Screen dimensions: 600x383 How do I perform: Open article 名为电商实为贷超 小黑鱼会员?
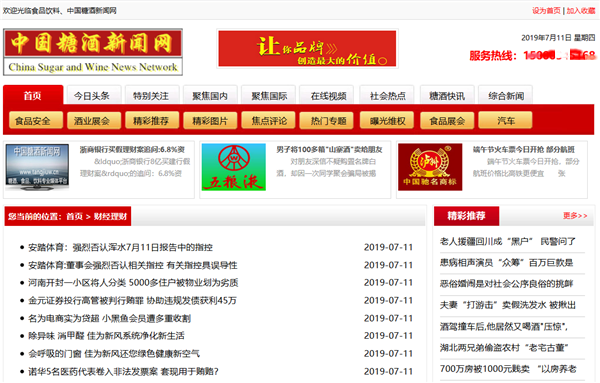pos(109,318)
